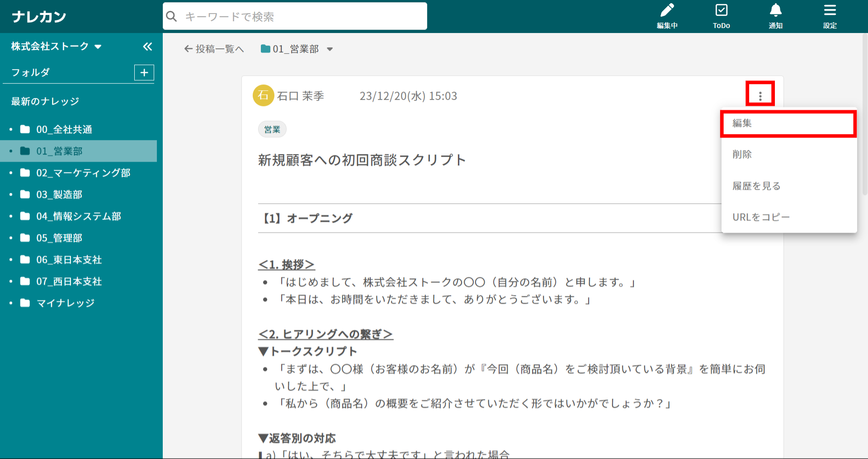Open the 00_全社共通 folder
This screenshot has height=459, width=868.
[x=64, y=130]
